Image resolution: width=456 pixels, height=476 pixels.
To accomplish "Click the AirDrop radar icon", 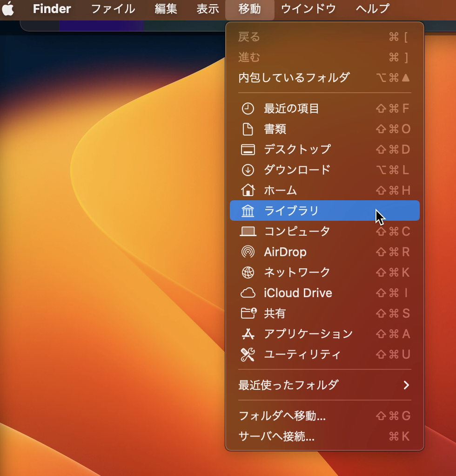I will [248, 252].
